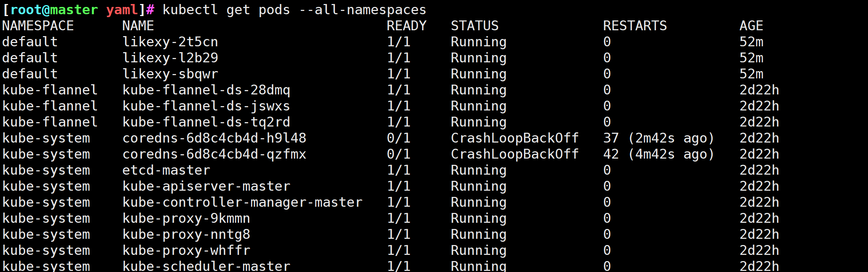Click pod name kube-scheduler-master
The image size is (868, 272).
click(206, 266)
